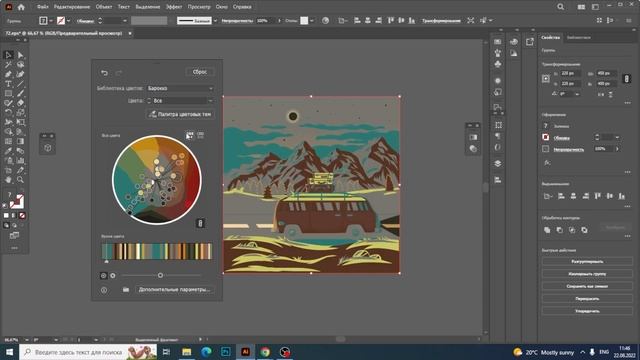
Task: Open the fill color dropdown in control bar
Action: click(x=51, y=20)
